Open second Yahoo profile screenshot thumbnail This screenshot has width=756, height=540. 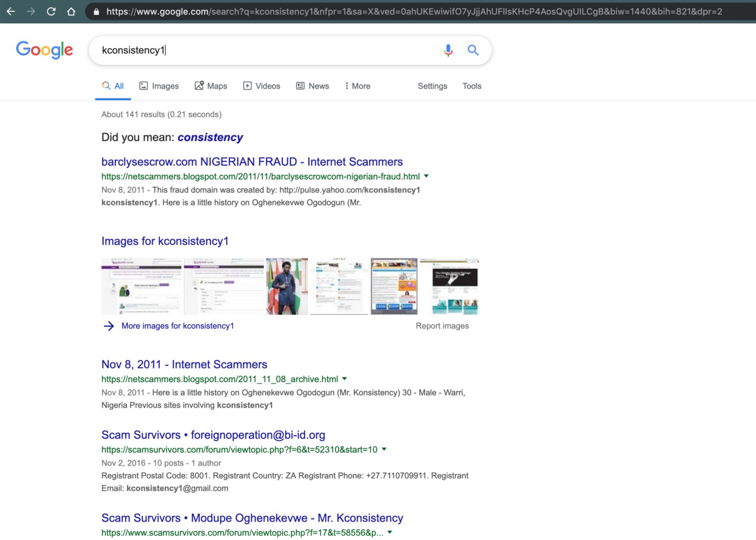click(x=224, y=286)
